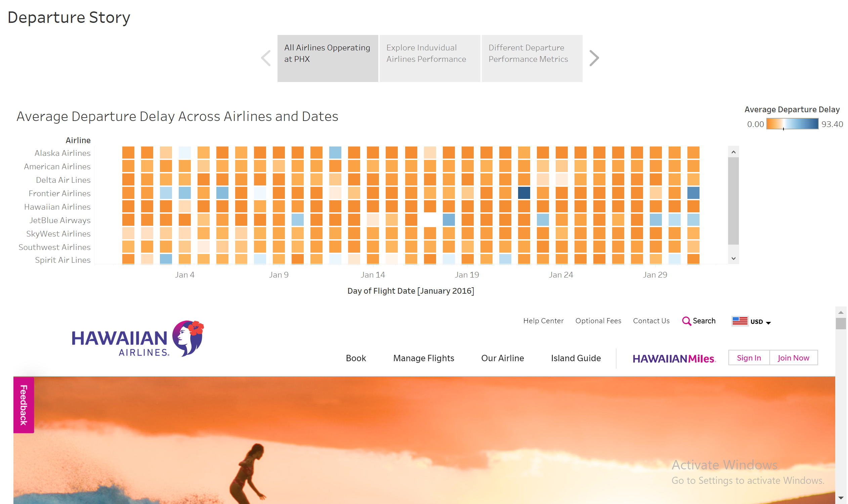848x504 pixels.
Task: Click the Jan 14 axis label
Action: click(x=373, y=275)
